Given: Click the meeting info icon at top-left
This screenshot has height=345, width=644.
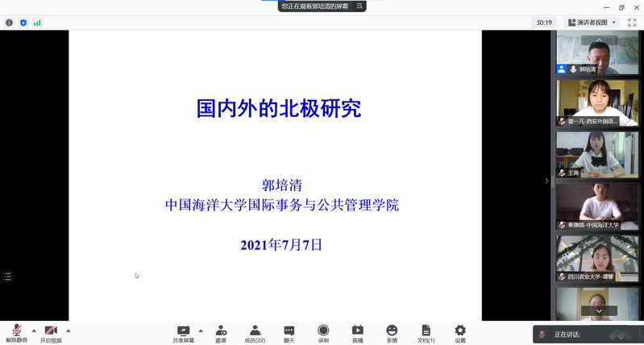Looking at the screenshot, I should point(10,23).
